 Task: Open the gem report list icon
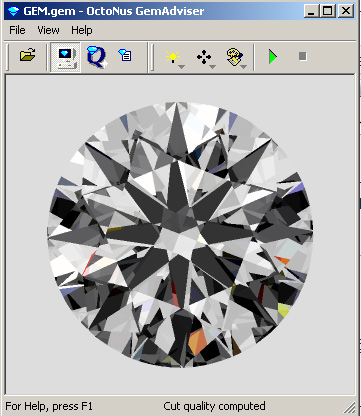pyautogui.click(x=125, y=56)
